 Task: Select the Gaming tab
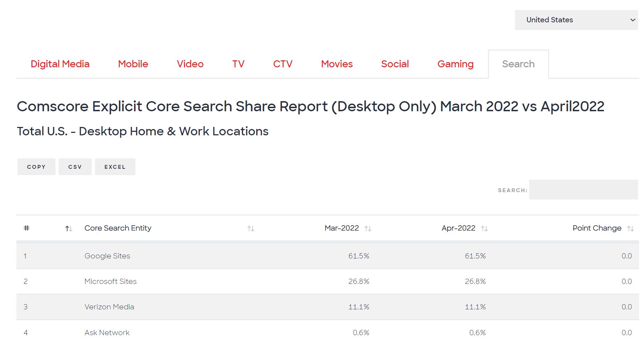point(456,64)
